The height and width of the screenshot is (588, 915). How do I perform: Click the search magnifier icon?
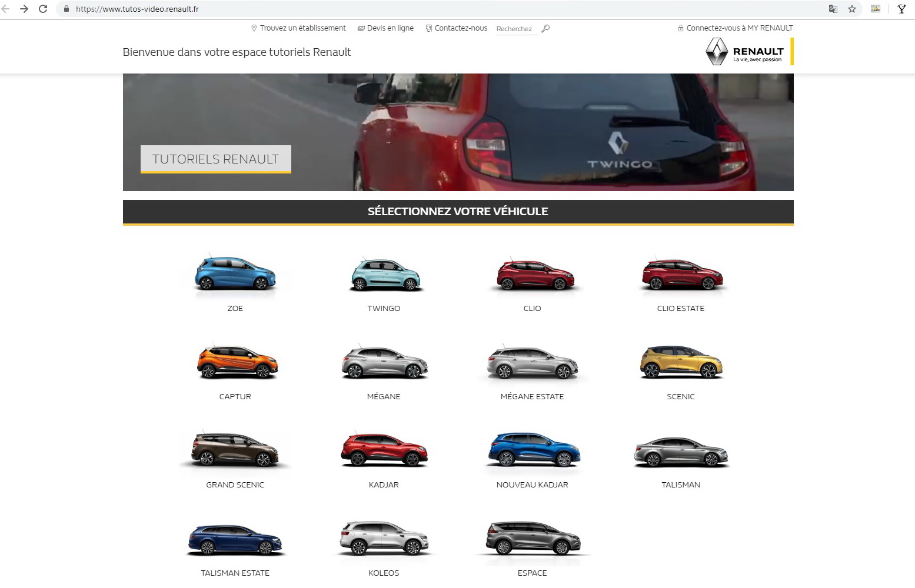tap(545, 28)
